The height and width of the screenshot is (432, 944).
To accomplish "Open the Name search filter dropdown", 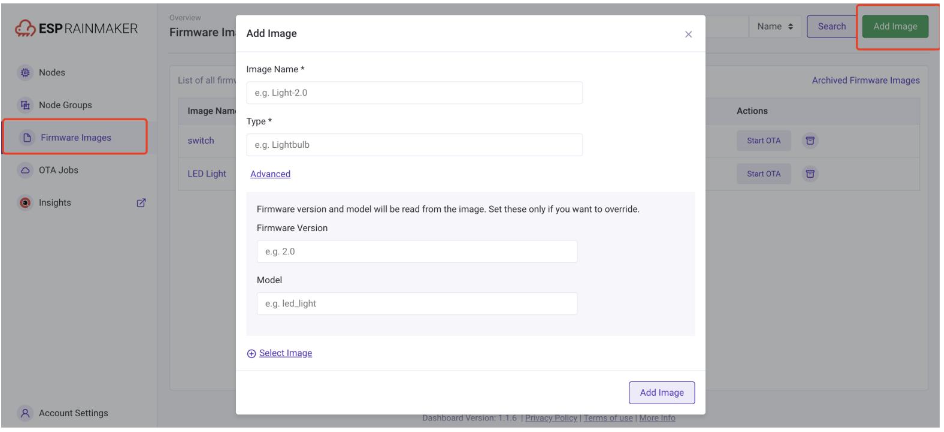I will (x=775, y=26).
